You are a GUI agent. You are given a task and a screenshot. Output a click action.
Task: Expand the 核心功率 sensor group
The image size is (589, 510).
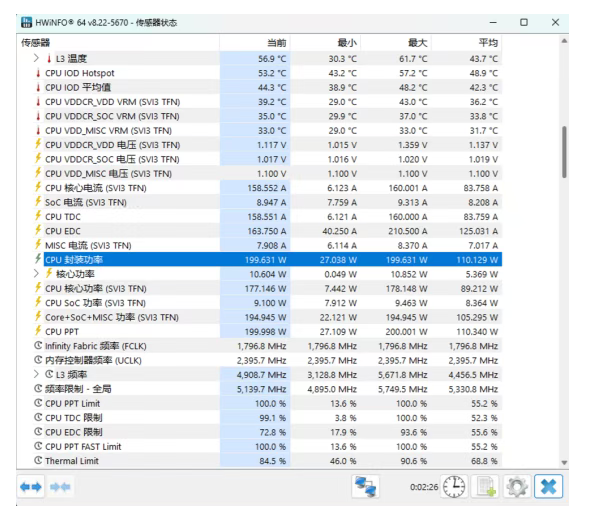tap(36, 274)
